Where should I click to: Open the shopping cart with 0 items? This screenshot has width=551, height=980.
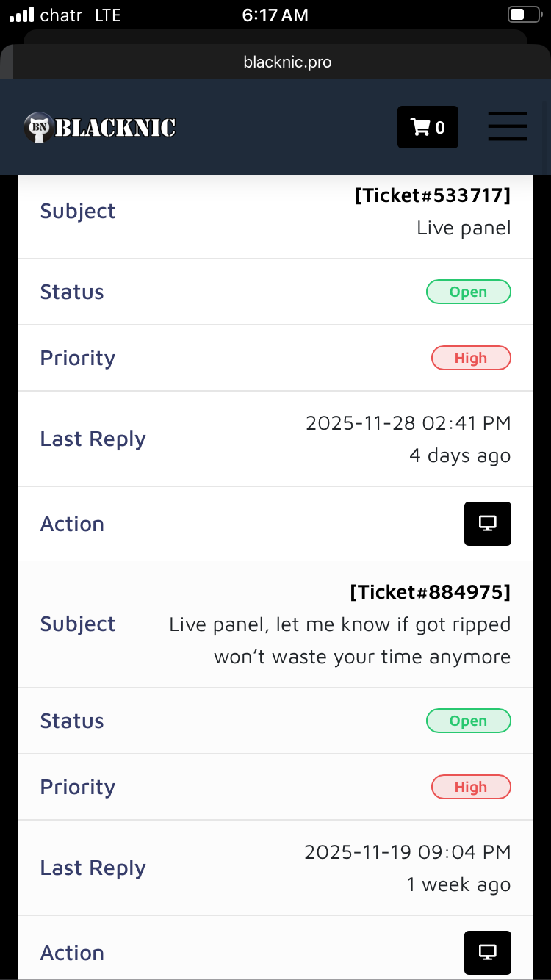[428, 127]
